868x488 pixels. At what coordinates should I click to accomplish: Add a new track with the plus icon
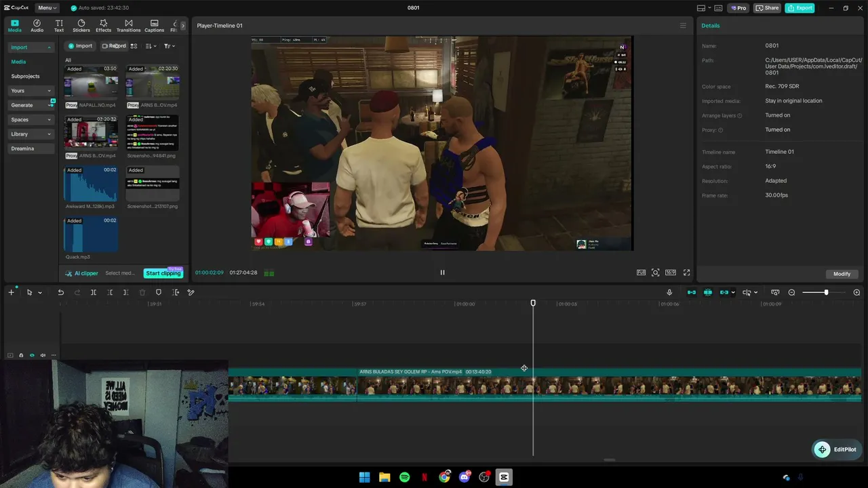click(11, 292)
